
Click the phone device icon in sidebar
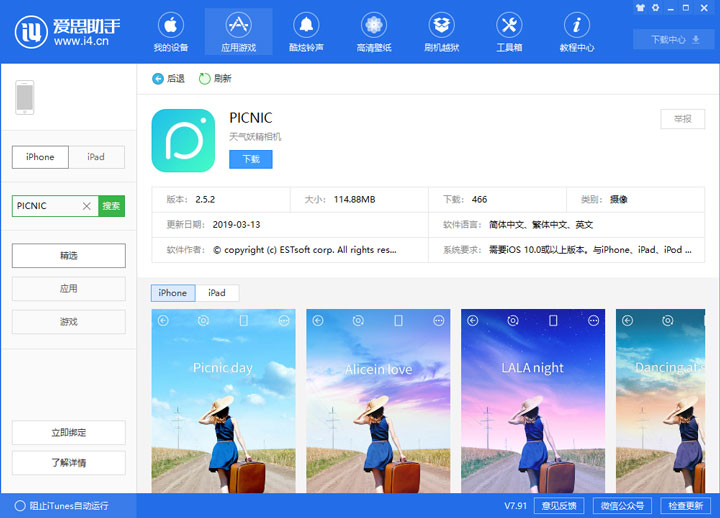(x=25, y=97)
